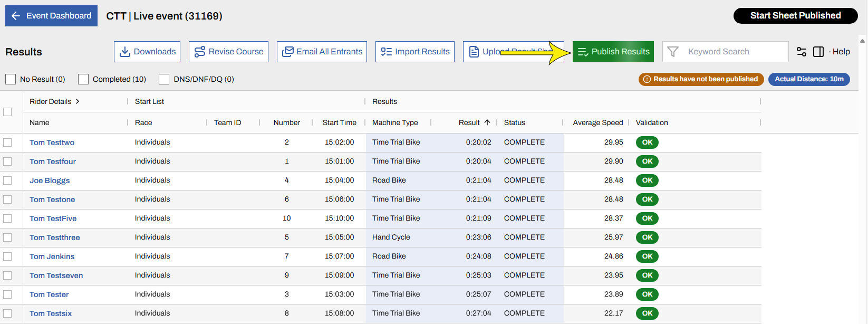The width and height of the screenshot is (868, 324).
Task: Select the checkbox for Joe Bloggs row
Action: click(7, 180)
